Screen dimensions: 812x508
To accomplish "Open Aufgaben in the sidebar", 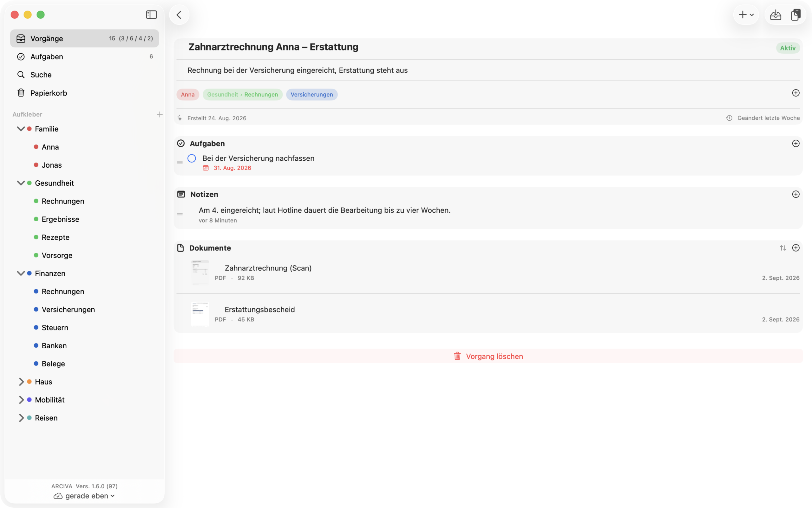I will tap(85, 57).
